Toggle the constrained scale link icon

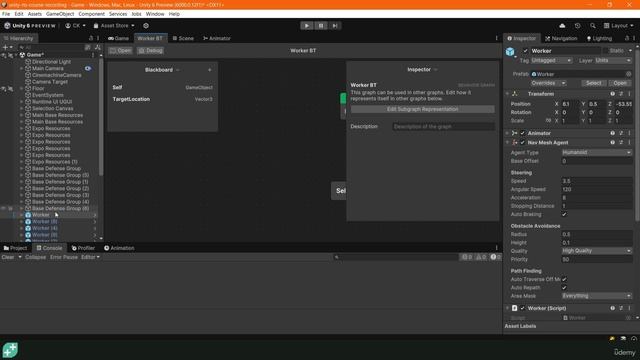pos(548,120)
